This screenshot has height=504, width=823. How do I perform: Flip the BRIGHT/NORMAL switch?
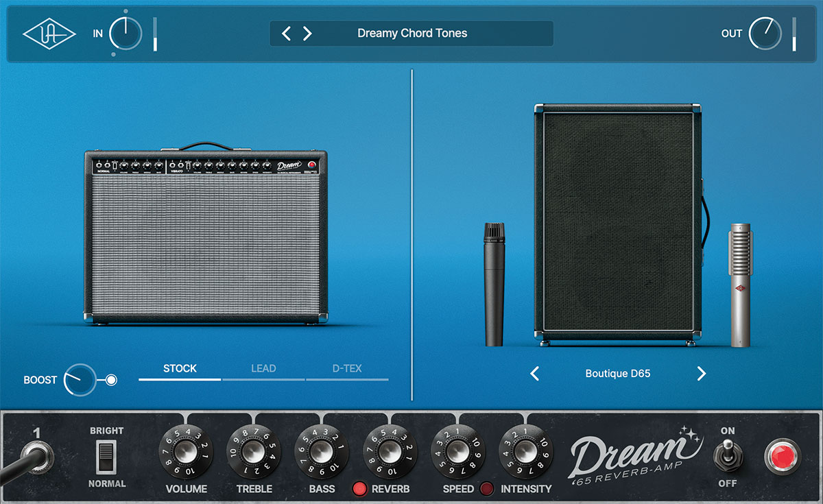(x=106, y=457)
